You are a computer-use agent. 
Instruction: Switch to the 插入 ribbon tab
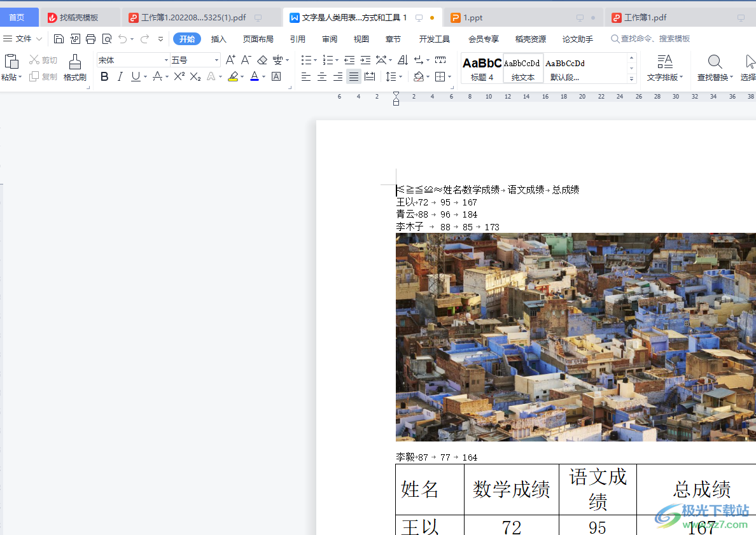(x=219, y=39)
